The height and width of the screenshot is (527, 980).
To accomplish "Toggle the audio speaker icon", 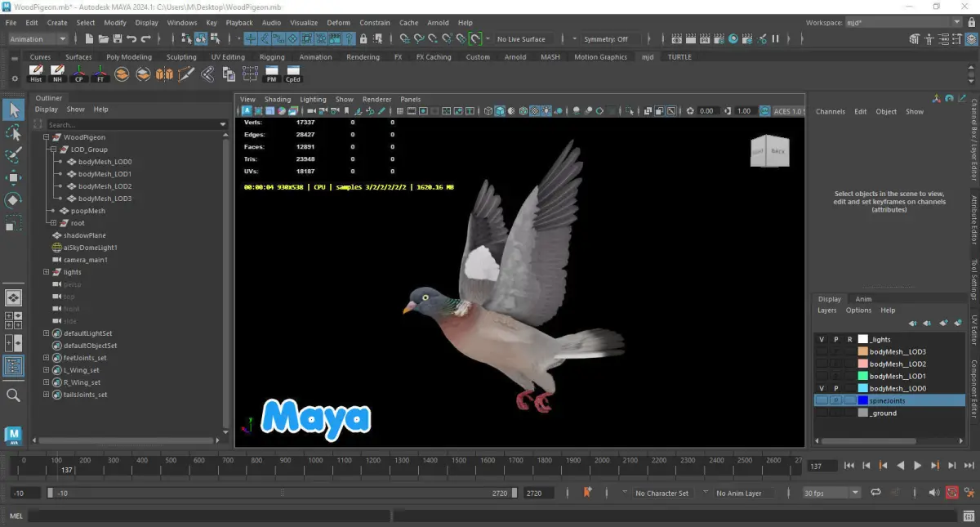I will tap(935, 493).
